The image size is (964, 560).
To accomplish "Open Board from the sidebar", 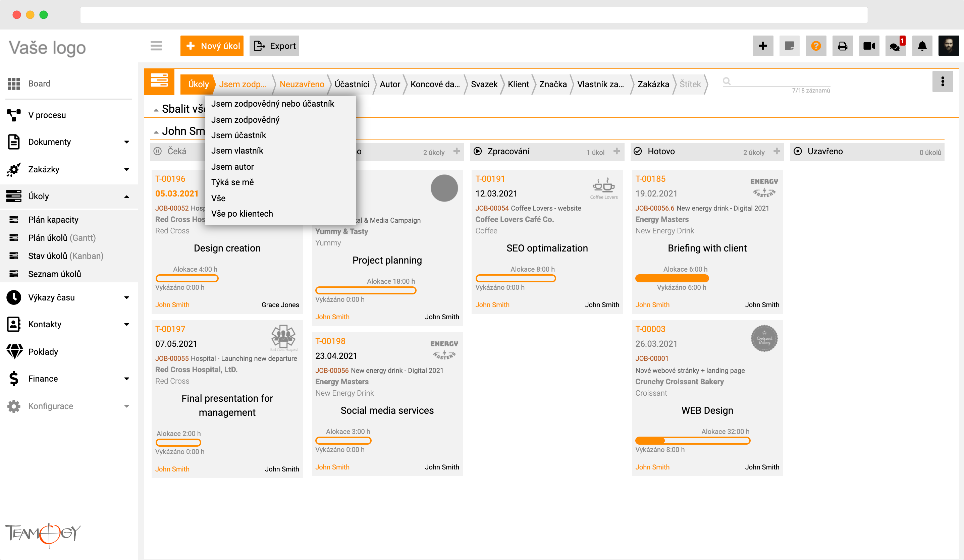I will 39,83.
